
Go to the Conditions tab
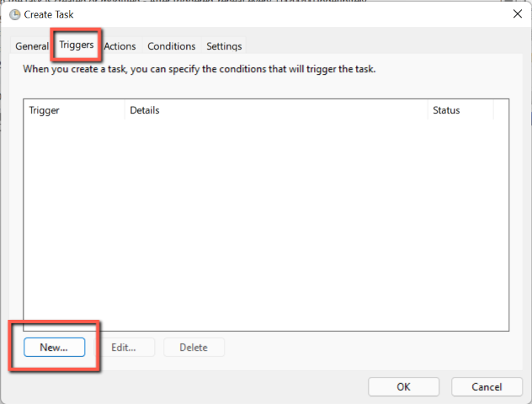pos(171,46)
